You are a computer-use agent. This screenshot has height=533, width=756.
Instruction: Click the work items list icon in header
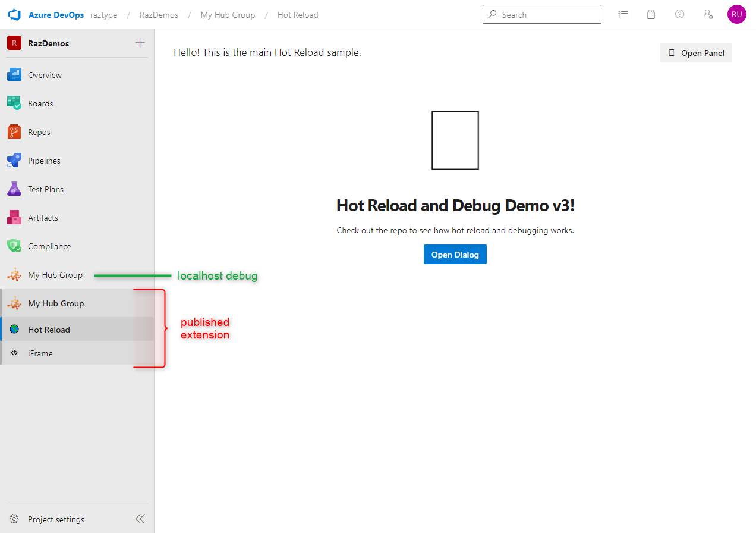622,14
